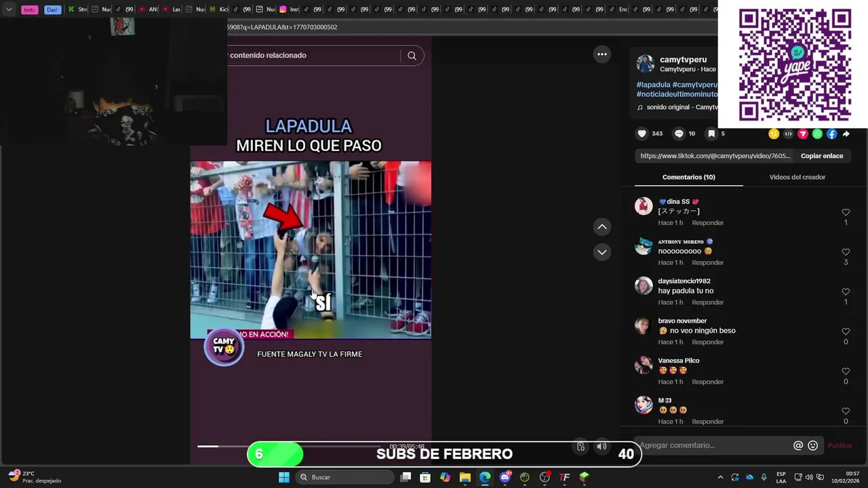Open the Windows Start menu
Image resolution: width=868 pixels, height=488 pixels.
284,477
